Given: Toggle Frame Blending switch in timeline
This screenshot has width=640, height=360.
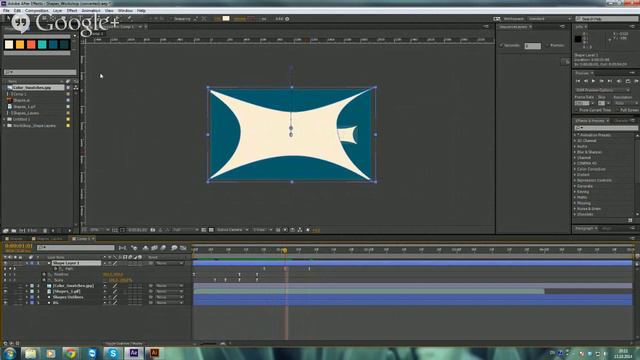Looking at the screenshot, I should click(x=154, y=248).
